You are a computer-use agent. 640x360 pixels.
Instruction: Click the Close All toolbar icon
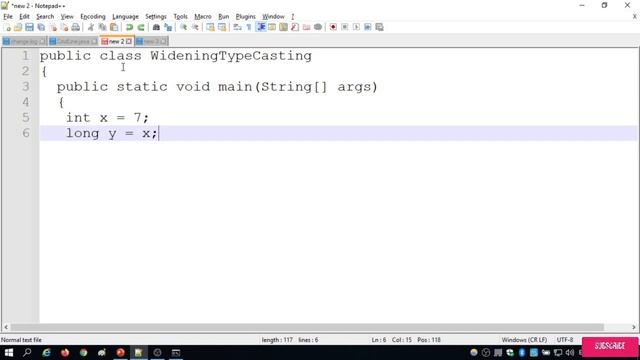64,27
